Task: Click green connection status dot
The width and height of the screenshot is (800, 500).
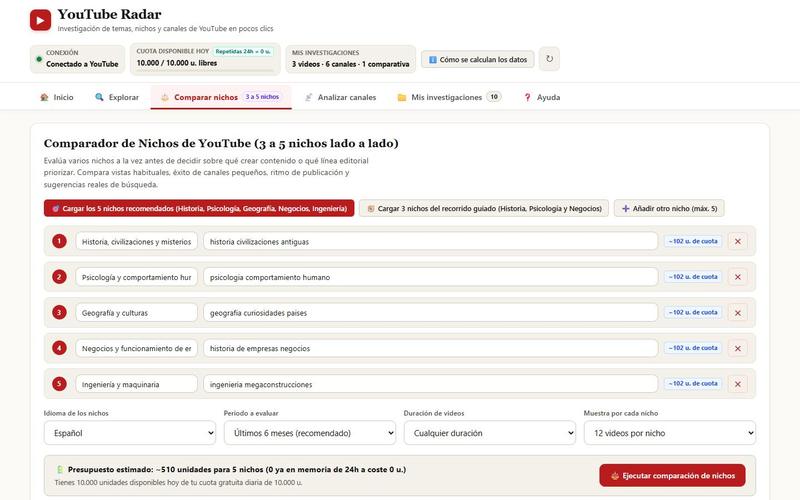Action: (39, 59)
